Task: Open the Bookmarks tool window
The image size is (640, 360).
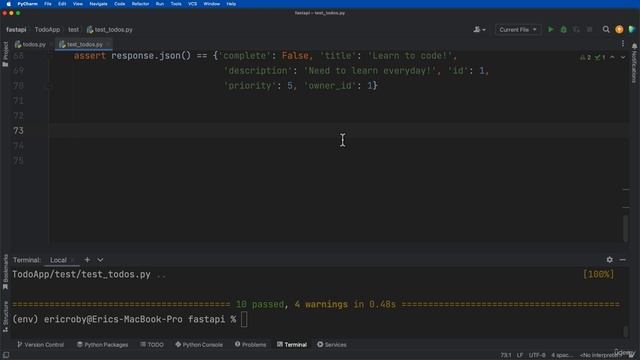Action: coord(5,272)
